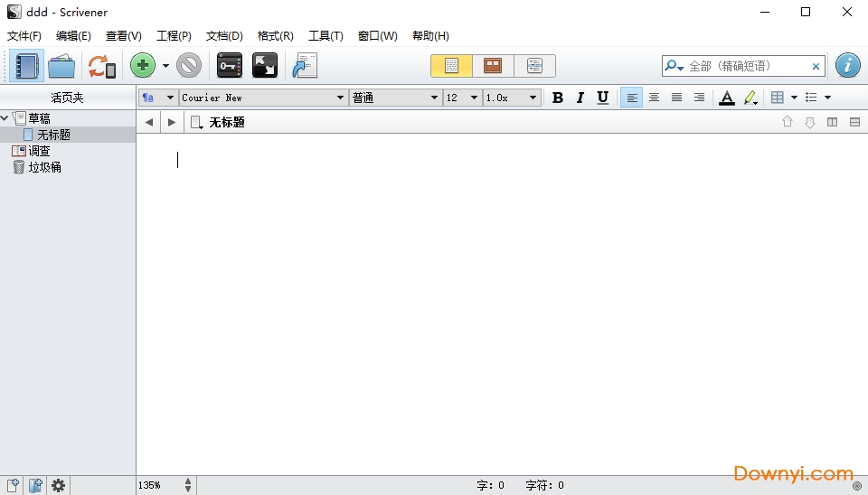Click the mobile sync icon

101,66
